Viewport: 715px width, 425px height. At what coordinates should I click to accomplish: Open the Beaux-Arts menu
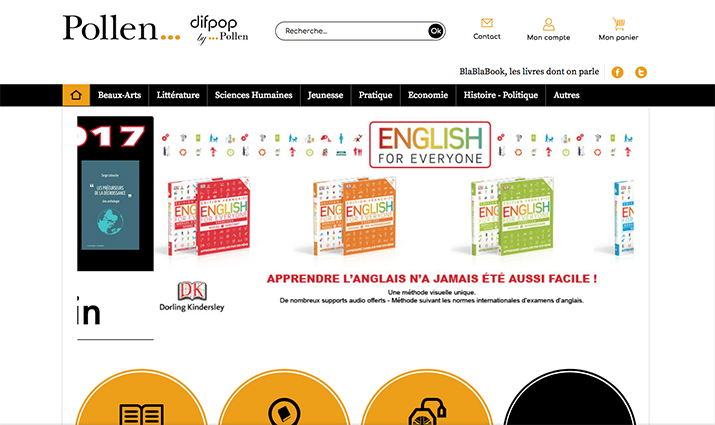click(119, 95)
